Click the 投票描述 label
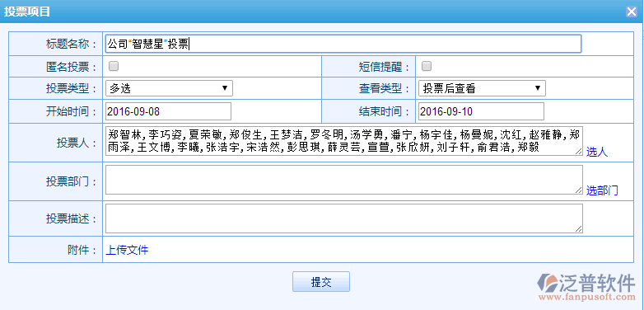 pos(71,219)
